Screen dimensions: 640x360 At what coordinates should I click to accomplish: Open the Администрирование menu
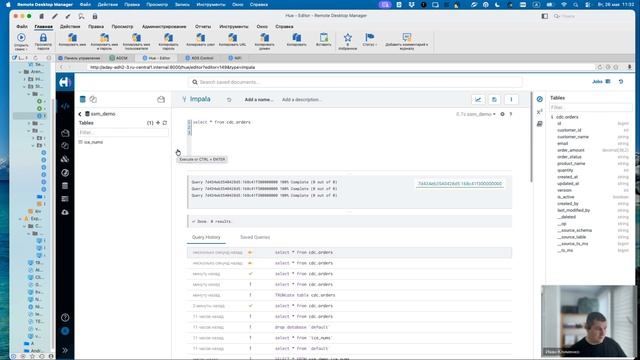coord(164,27)
